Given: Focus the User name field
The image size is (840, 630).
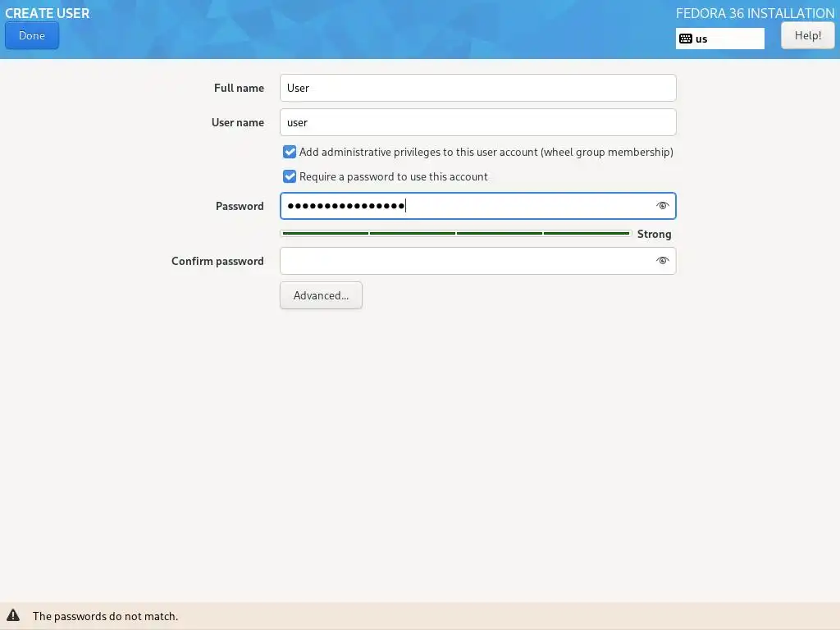Looking at the screenshot, I should click(x=477, y=122).
